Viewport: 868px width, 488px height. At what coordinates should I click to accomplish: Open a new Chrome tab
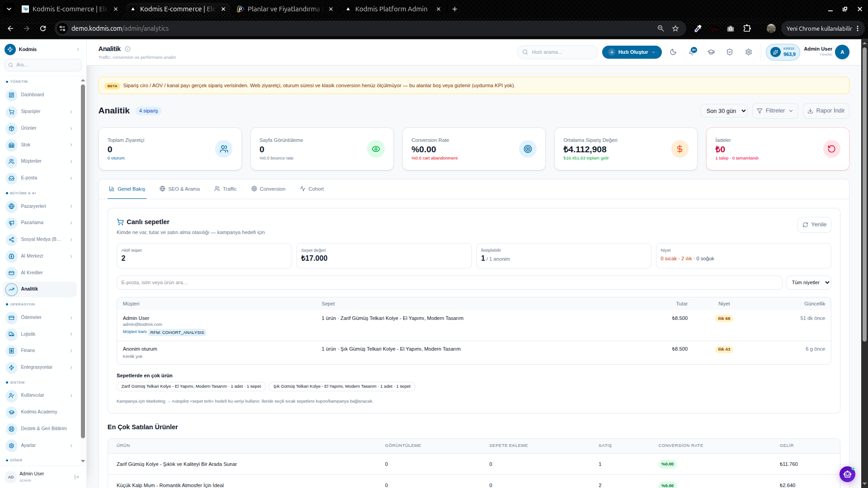(x=455, y=9)
